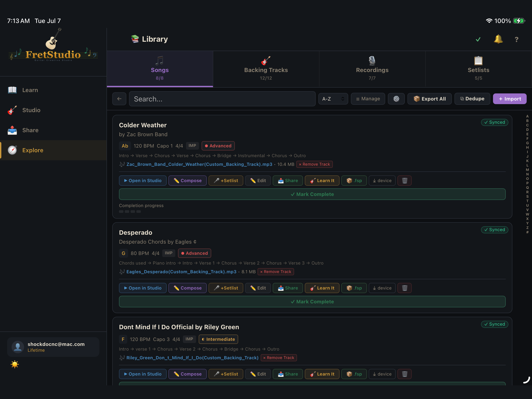
Task: Open Desperado in Studio
Action: click(143, 288)
